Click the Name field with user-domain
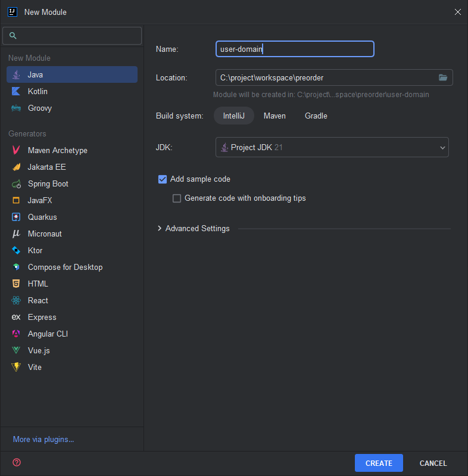 point(295,49)
